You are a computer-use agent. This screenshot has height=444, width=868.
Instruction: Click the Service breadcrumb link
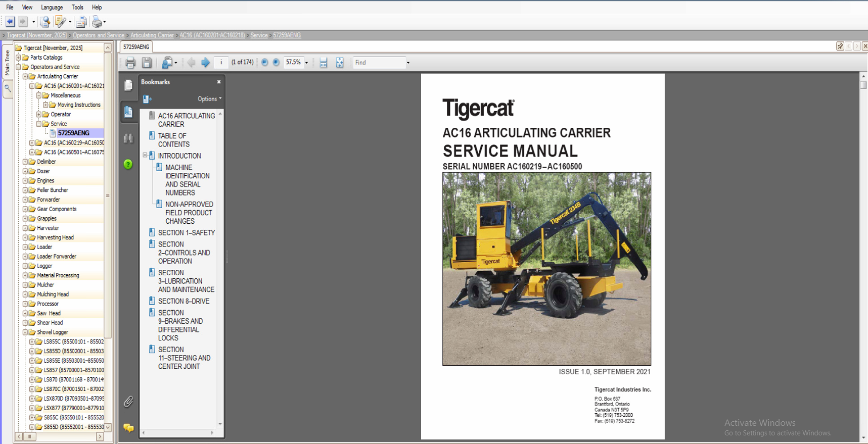[259, 35]
